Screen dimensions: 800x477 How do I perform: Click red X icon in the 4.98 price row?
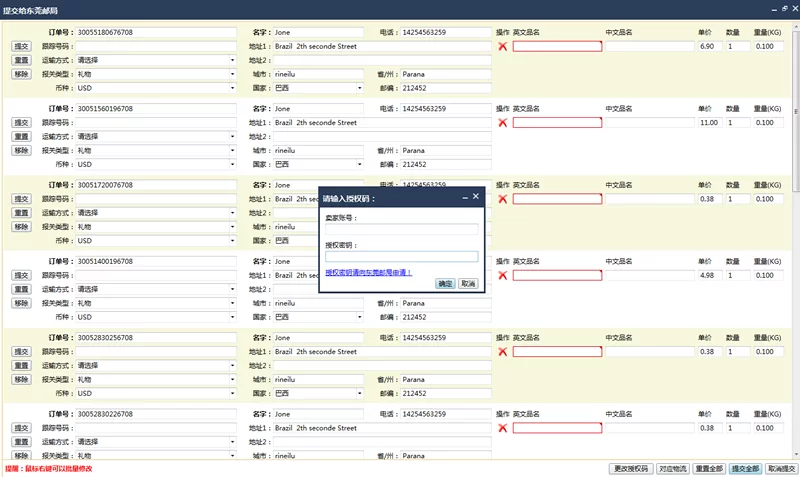coord(502,275)
